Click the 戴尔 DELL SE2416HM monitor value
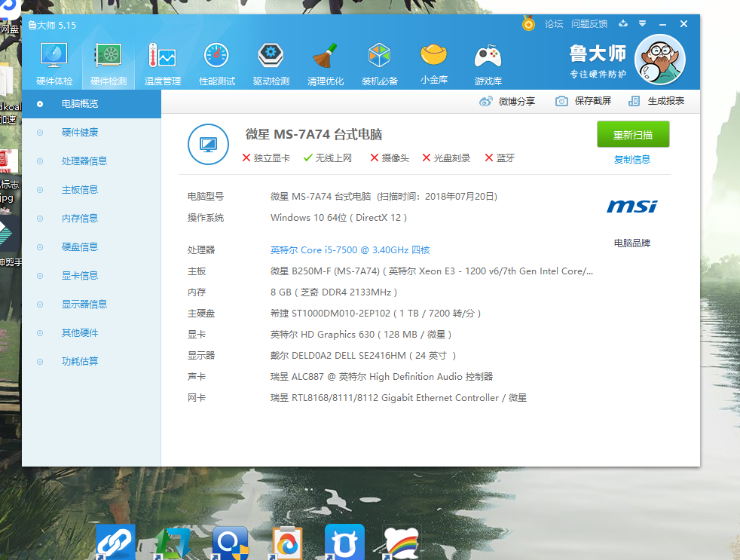The image size is (740, 560). [x=363, y=356]
